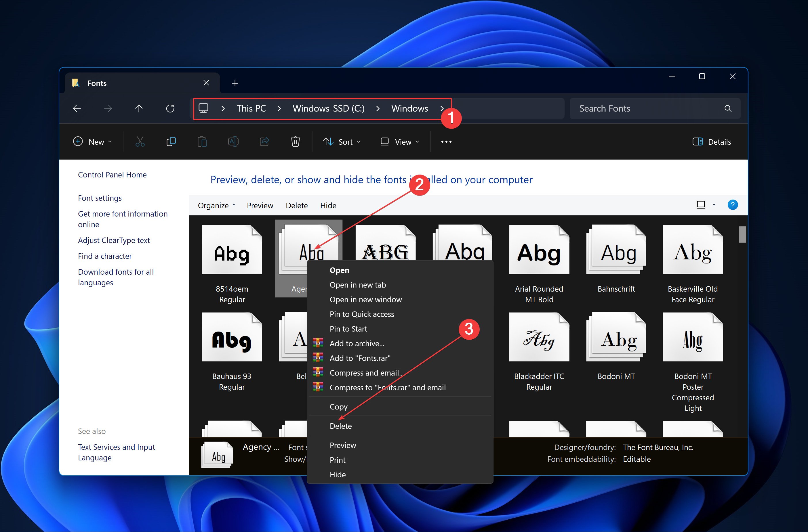
Task: Click the Forward navigation arrow
Action: tap(108, 108)
